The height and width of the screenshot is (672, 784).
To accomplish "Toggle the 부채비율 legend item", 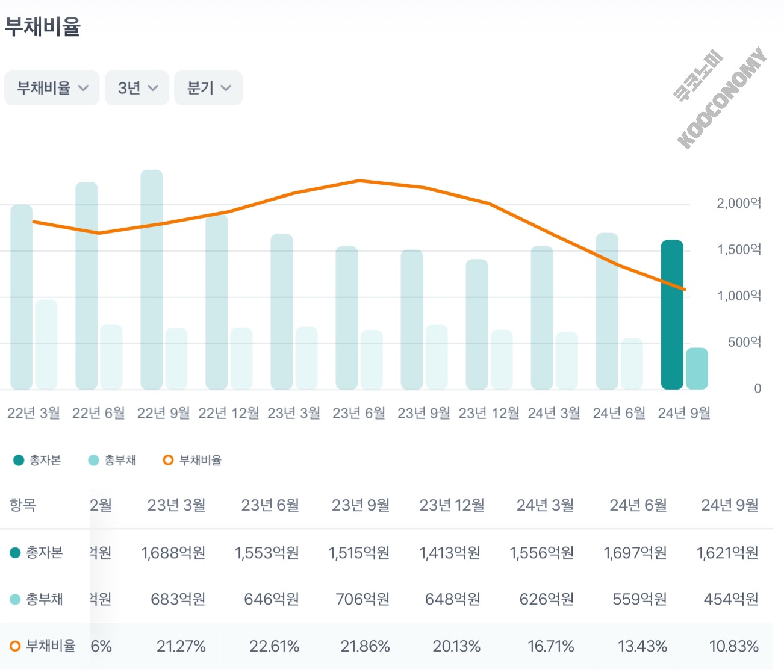I will tap(192, 461).
